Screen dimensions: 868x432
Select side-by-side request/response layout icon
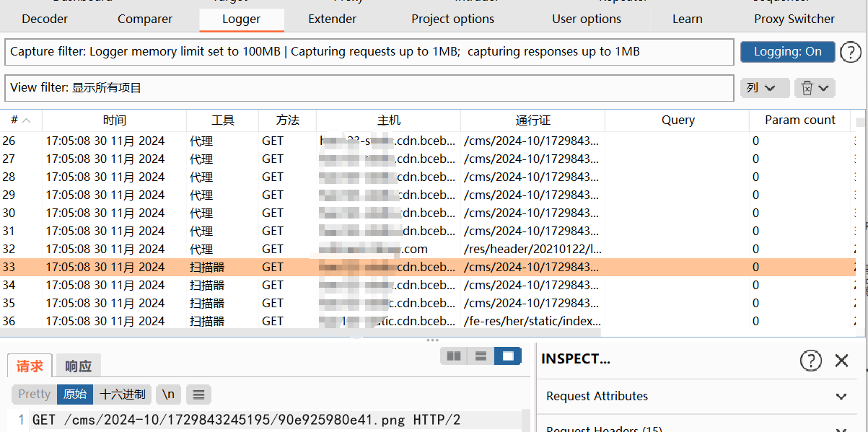pyautogui.click(x=454, y=356)
